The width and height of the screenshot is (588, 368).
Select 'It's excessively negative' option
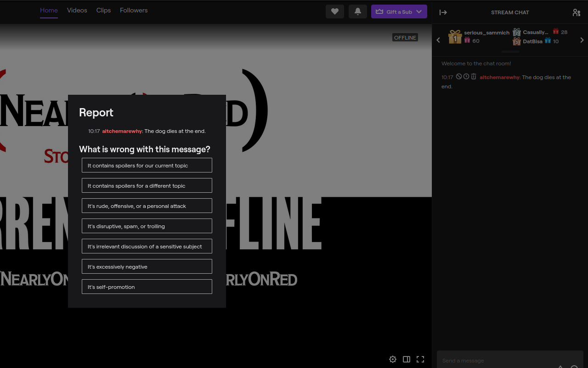pyautogui.click(x=147, y=266)
